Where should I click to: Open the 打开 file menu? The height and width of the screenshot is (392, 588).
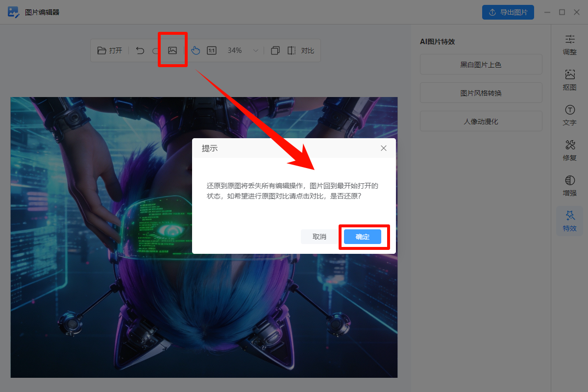click(x=109, y=50)
